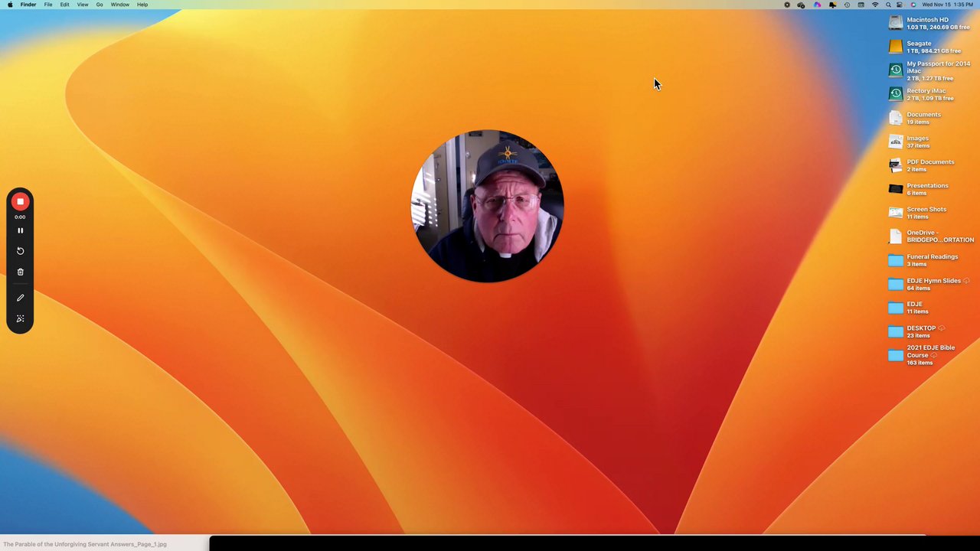Image resolution: width=980 pixels, height=551 pixels.
Task: Open the Help menu
Action: tap(142, 5)
